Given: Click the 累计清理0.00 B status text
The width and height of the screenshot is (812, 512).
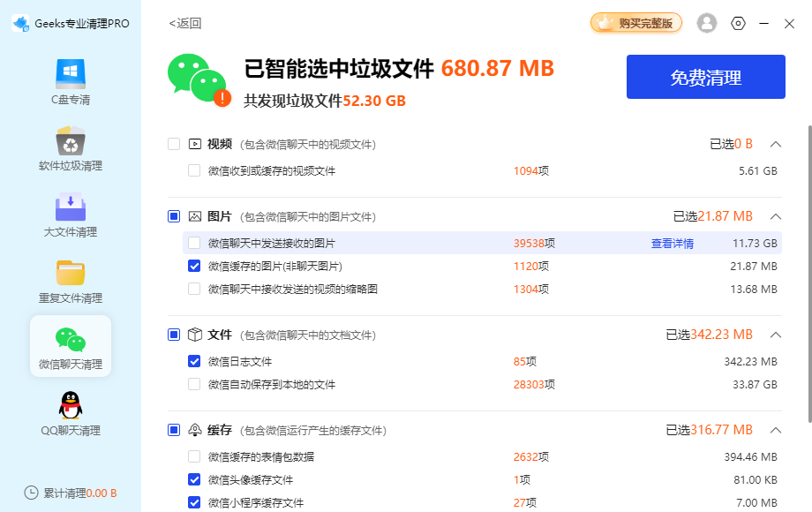Looking at the screenshot, I should click(x=79, y=493).
